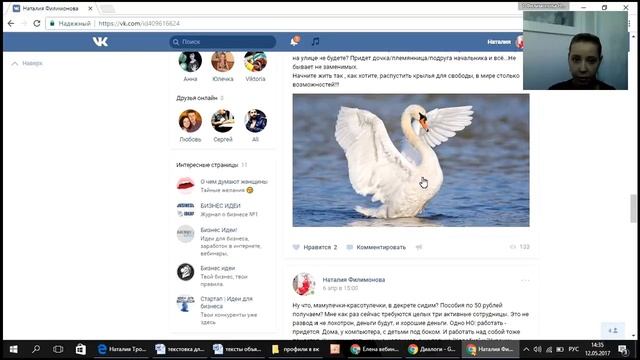Click Нравится on swan post
The height and width of the screenshot is (360, 640).
tap(315, 247)
